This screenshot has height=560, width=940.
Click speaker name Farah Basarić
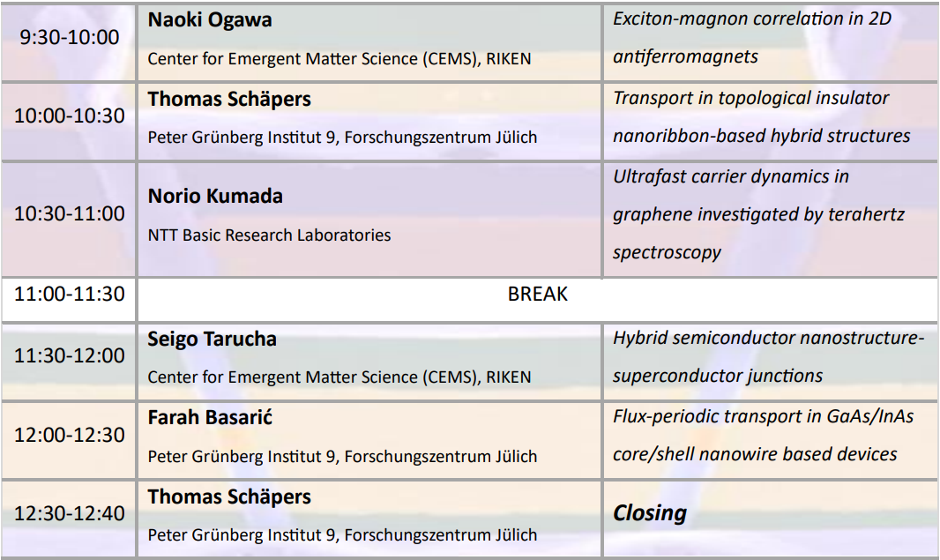(210, 418)
